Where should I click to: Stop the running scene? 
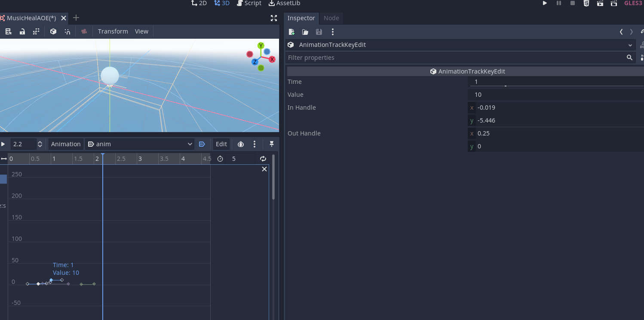(x=572, y=3)
